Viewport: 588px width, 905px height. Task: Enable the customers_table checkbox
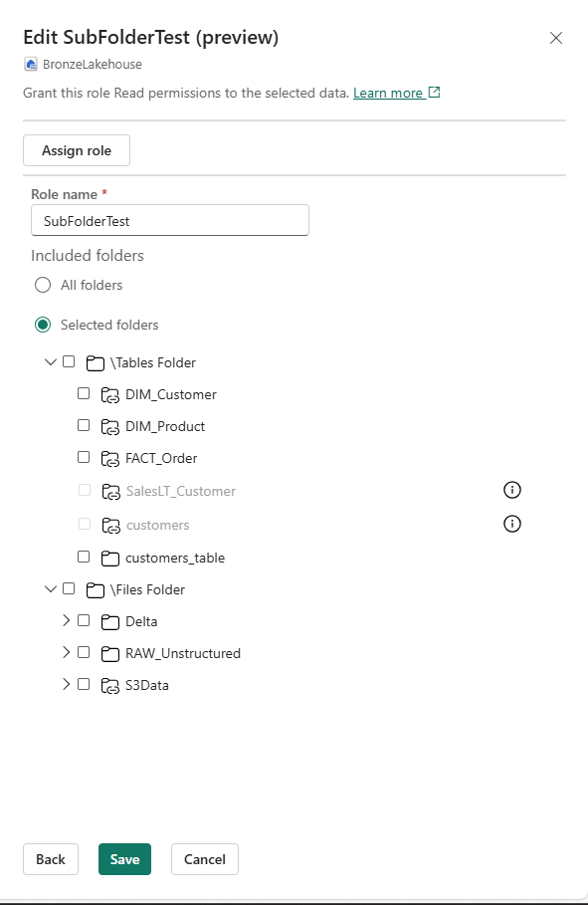tap(84, 557)
